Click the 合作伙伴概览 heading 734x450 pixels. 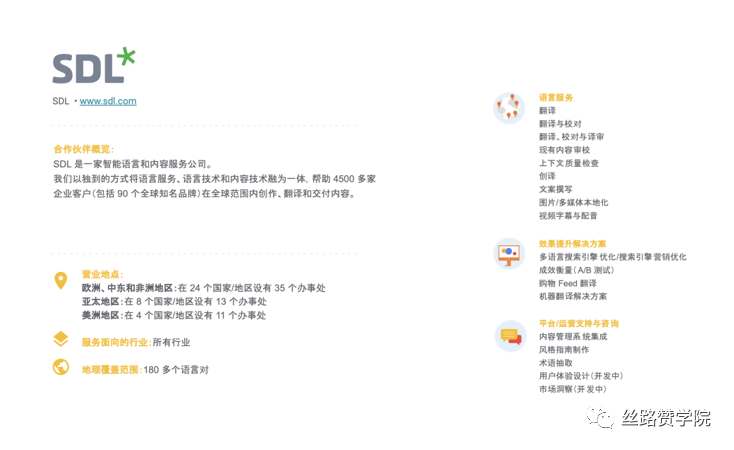83,149
